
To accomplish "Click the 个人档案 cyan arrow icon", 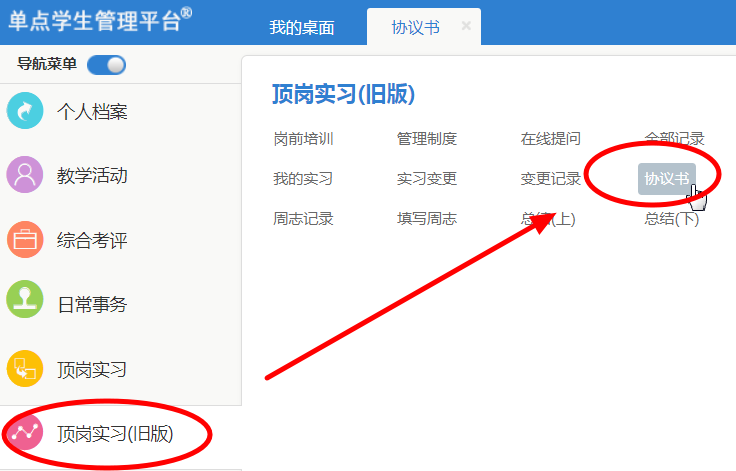I will (x=25, y=111).
